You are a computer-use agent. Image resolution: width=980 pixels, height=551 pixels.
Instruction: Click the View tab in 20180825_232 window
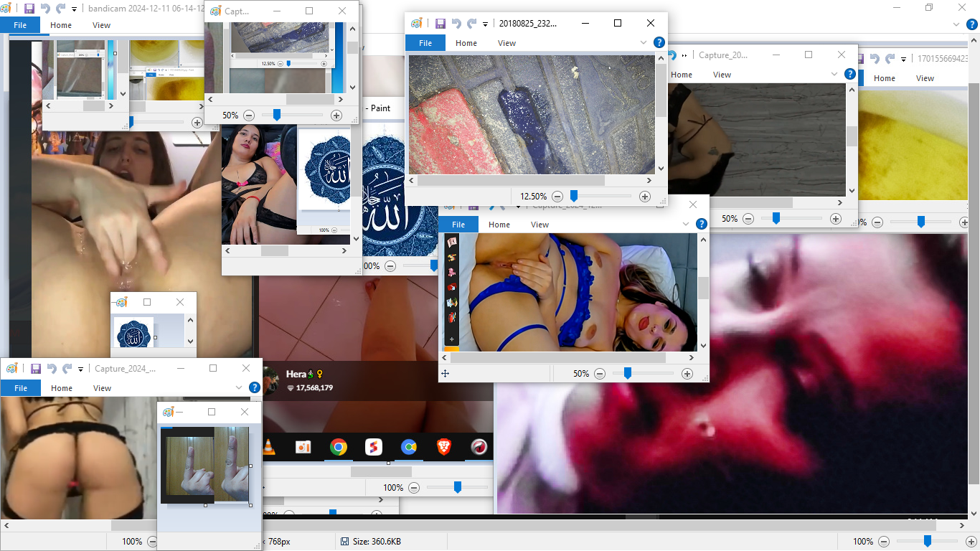pyautogui.click(x=507, y=43)
